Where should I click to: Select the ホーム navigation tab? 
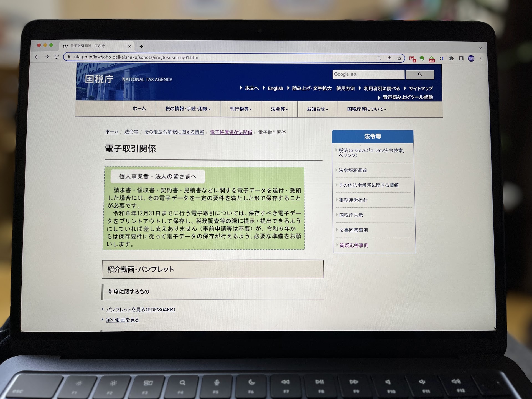139,109
